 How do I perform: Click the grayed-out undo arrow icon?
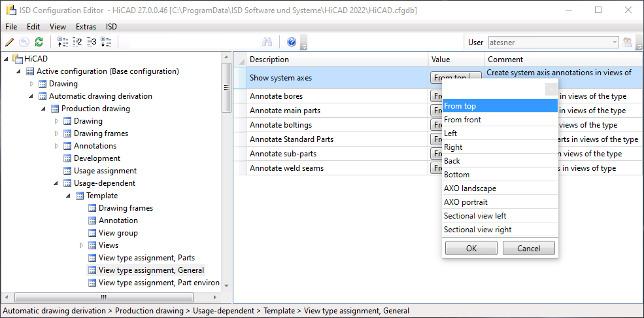pos(24,42)
